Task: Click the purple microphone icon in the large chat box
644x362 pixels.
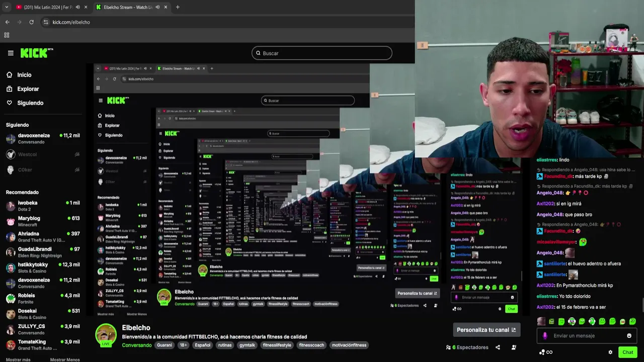Action: click(545, 336)
